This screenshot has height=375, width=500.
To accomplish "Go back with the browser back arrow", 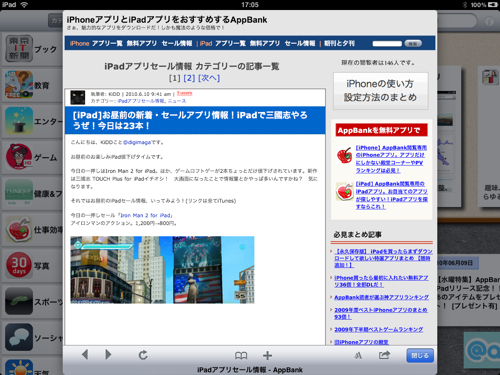I will 85,355.
